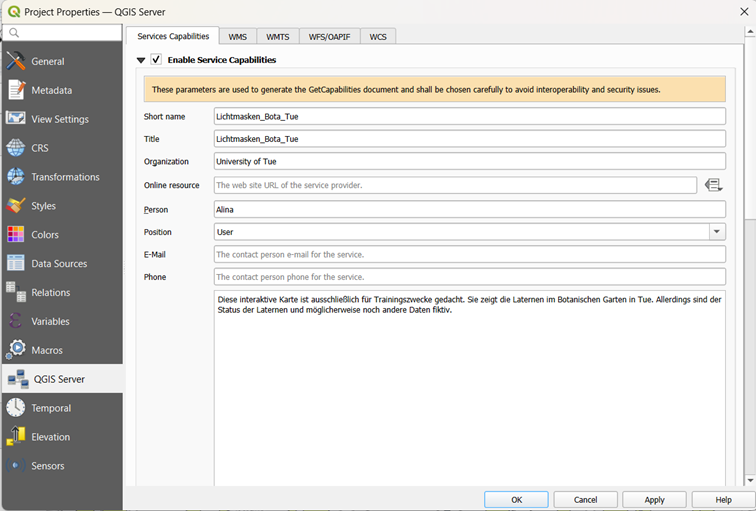756x511 pixels.
Task: Click into the abstract description text area
Action: point(470,388)
